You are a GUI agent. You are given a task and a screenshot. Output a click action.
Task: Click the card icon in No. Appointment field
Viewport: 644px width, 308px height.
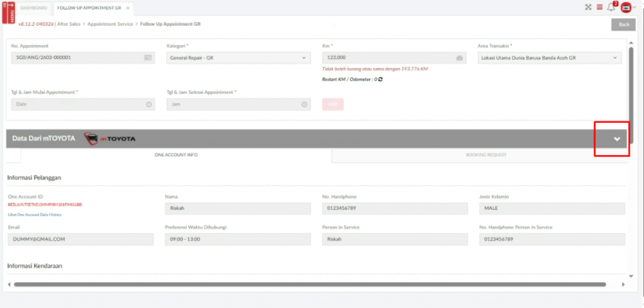[x=148, y=58]
